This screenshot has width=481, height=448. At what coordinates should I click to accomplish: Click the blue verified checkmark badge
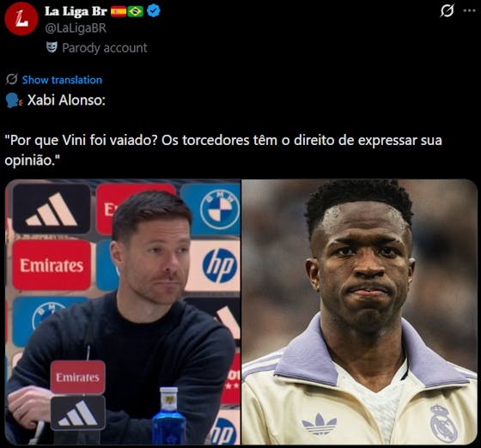point(153,12)
